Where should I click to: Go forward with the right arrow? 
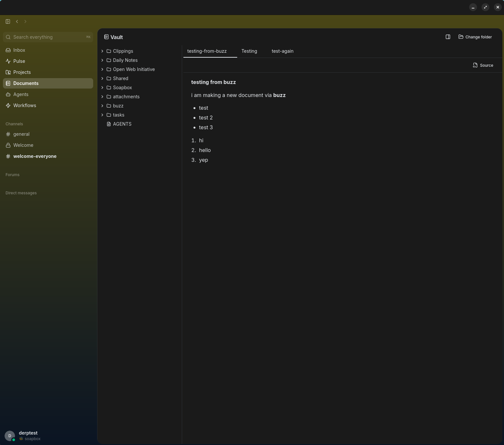[25, 21]
